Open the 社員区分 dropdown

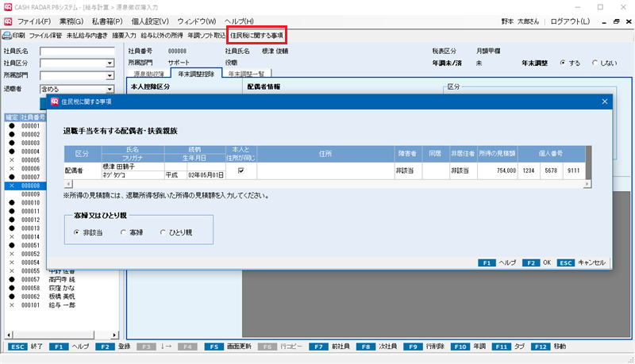tap(110, 63)
